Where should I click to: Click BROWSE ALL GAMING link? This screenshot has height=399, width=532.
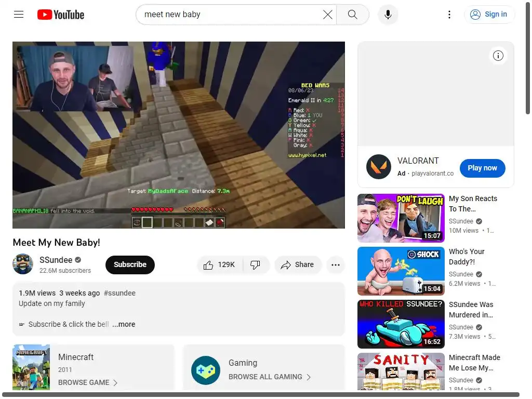pyautogui.click(x=265, y=377)
